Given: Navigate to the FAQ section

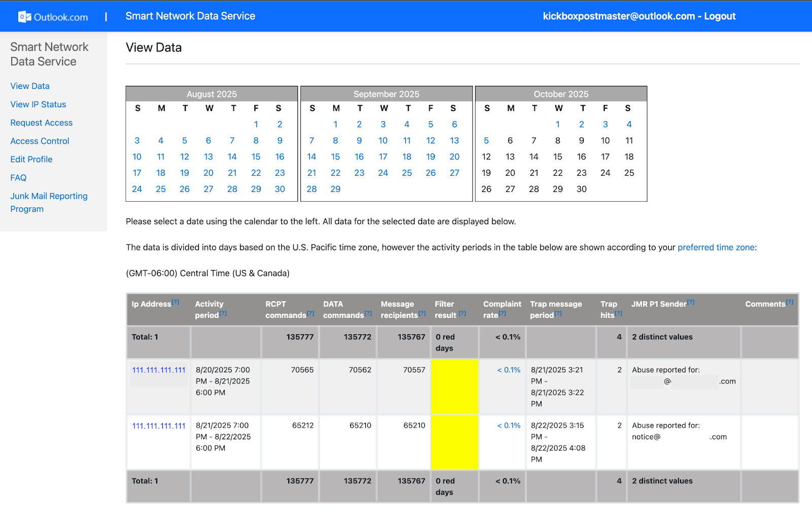Looking at the screenshot, I should [18, 177].
